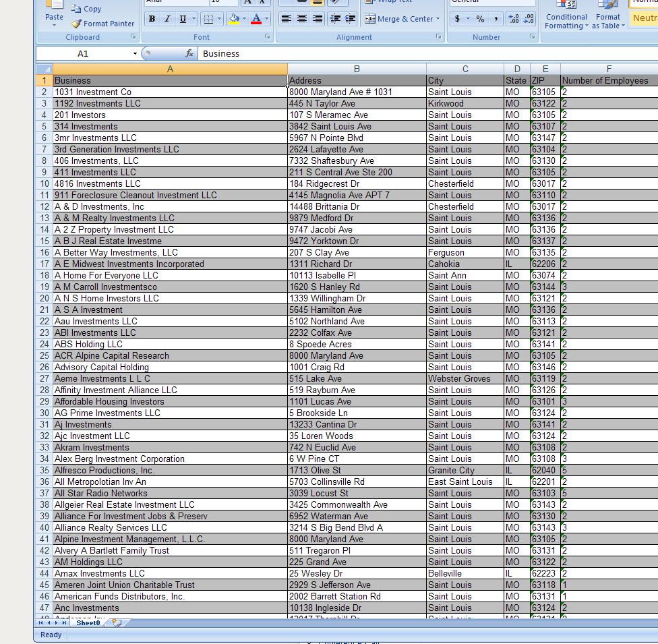Select the 'Number of Employees' header cell
This screenshot has height=644, width=658.
(609, 81)
